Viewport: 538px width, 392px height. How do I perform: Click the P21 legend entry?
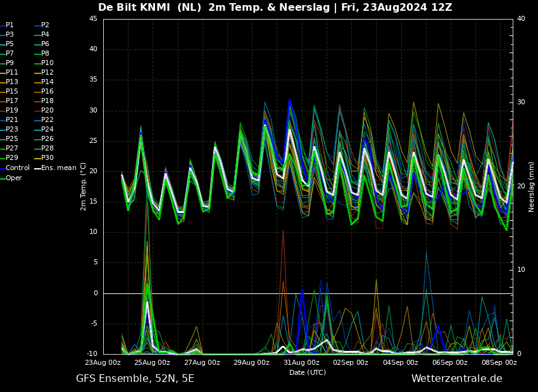click(x=11, y=120)
